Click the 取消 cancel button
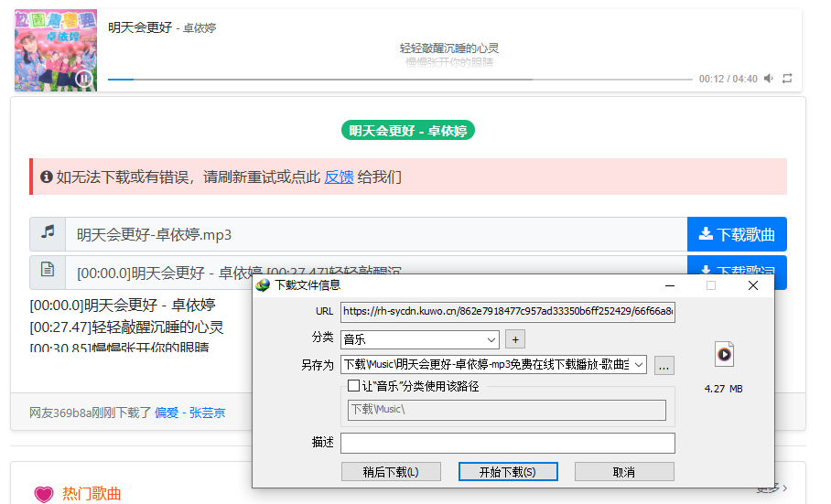The height and width of the screenshot is (504, 831). [624, 472]
